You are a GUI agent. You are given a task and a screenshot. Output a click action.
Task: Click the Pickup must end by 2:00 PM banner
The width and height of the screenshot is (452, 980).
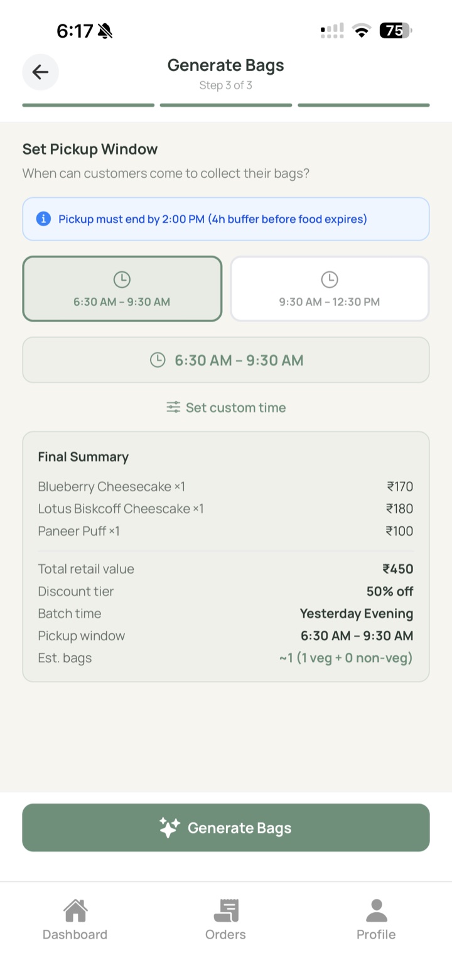pos(226,219)
